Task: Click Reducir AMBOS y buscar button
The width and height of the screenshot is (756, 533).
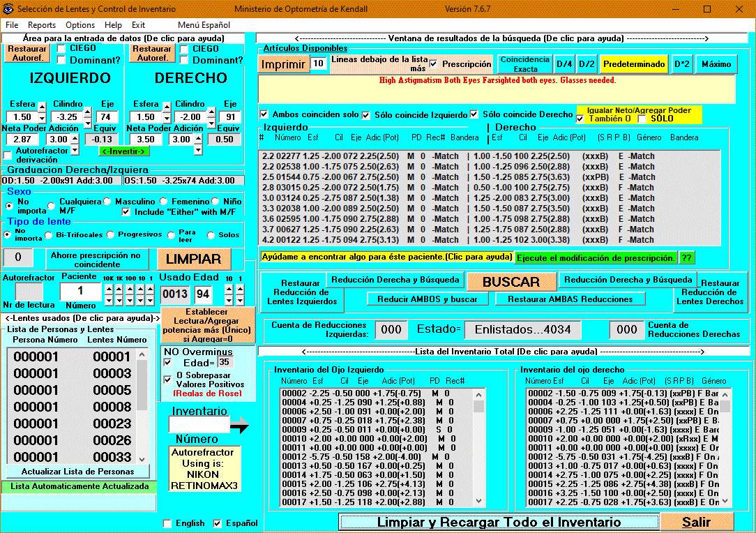Action: (428, 299)
